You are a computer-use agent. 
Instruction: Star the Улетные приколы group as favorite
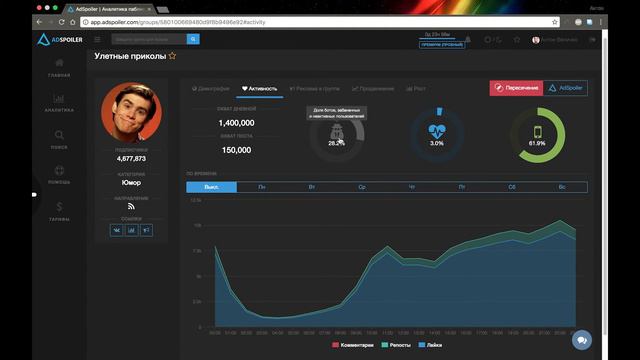(172, 56)
